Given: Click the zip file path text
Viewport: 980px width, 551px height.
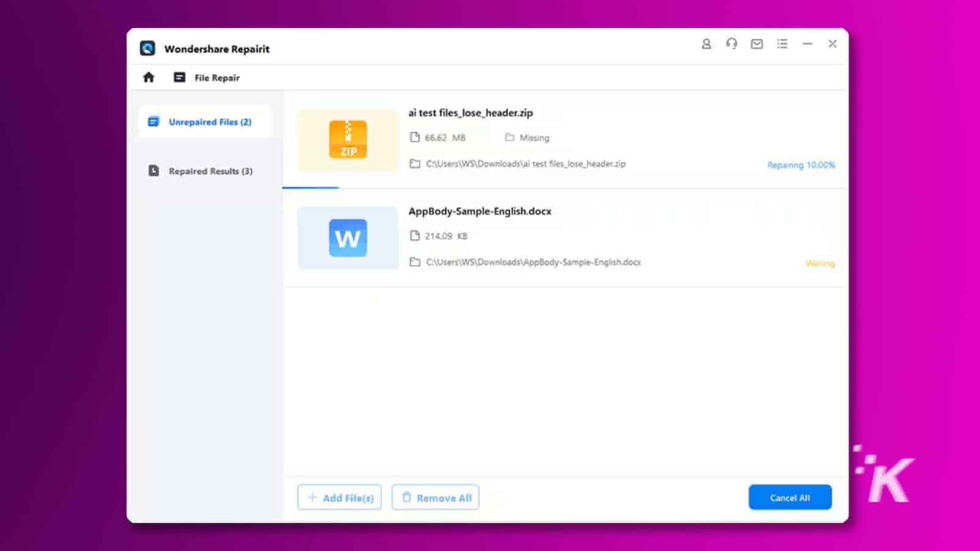Looking at the screenshot, I should point(526,164).
